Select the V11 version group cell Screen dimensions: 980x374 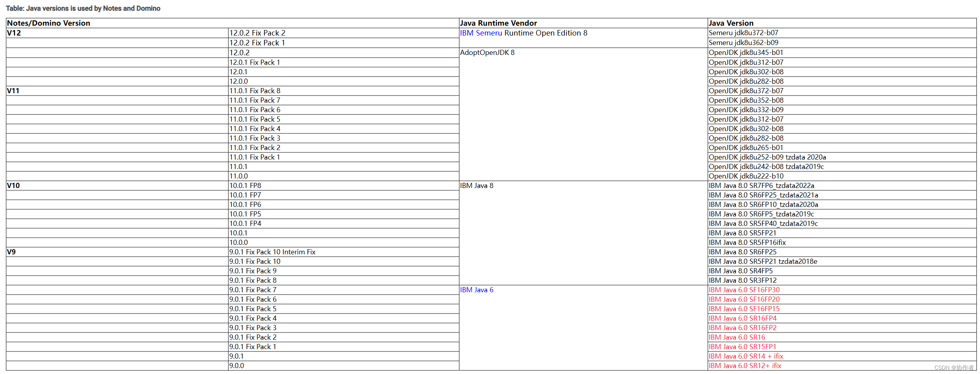(x=117, y=91)
